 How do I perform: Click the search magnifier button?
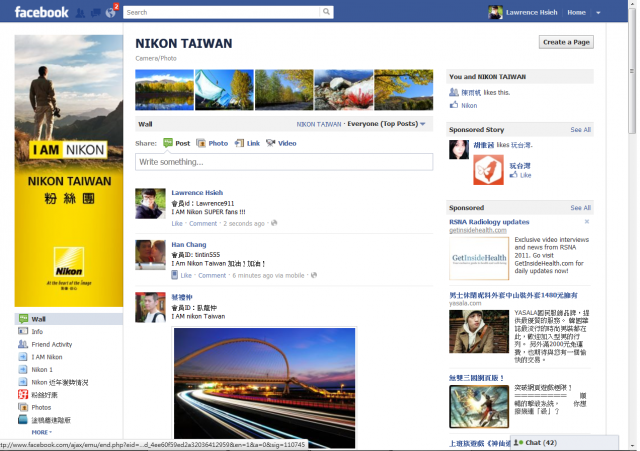326,12
